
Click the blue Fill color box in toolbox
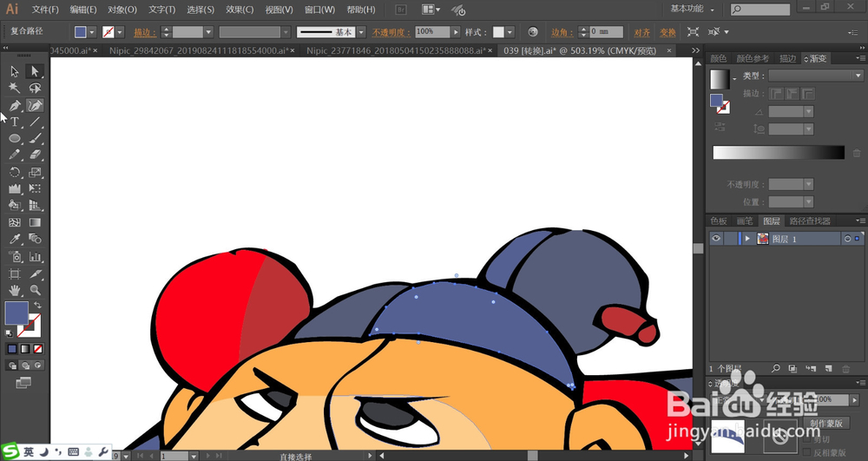[16, 313]
